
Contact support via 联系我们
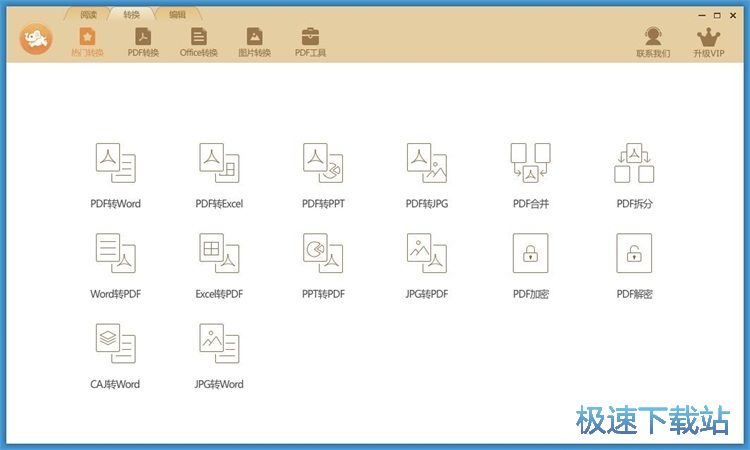[653, 42]
